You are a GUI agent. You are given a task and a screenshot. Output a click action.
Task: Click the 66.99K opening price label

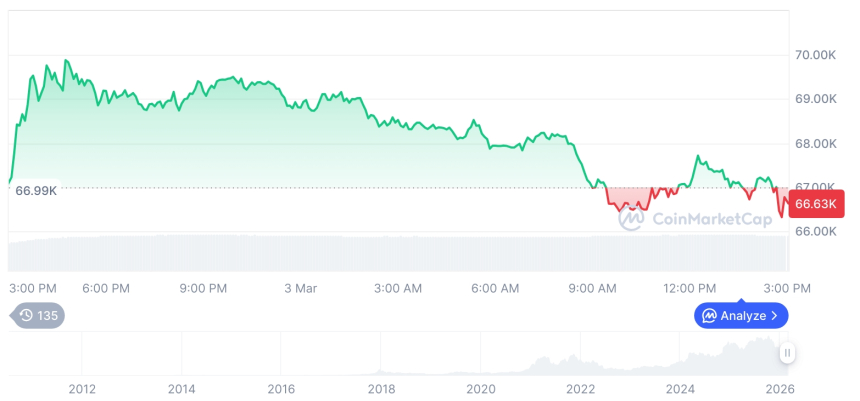[x=36, y=191]
